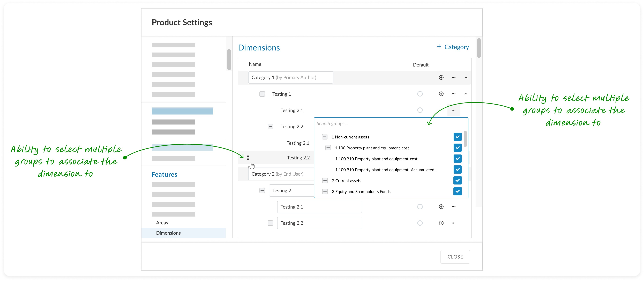Collapse the Testing 1 row chevron
Viewport: 644px width, 281px height.
(x=466, y=94)
